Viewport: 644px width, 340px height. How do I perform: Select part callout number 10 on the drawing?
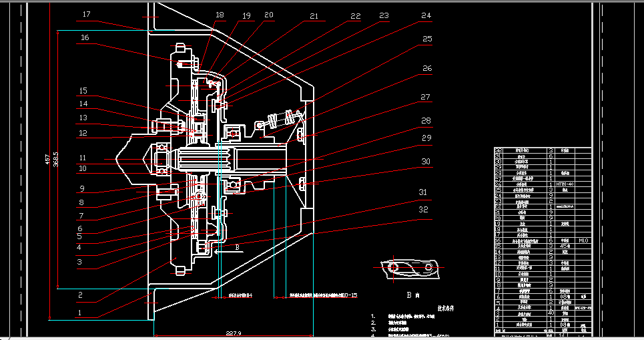click(83, 168)
